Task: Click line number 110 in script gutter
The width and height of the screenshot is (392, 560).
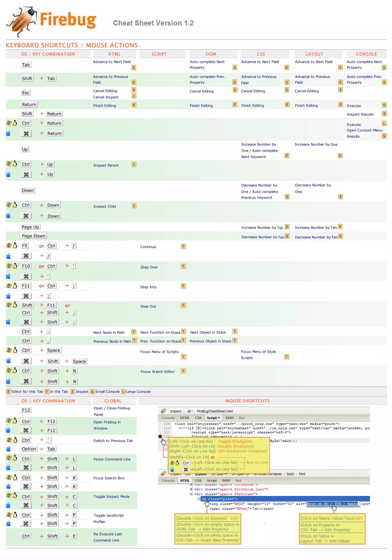Action: pos(167,428)
